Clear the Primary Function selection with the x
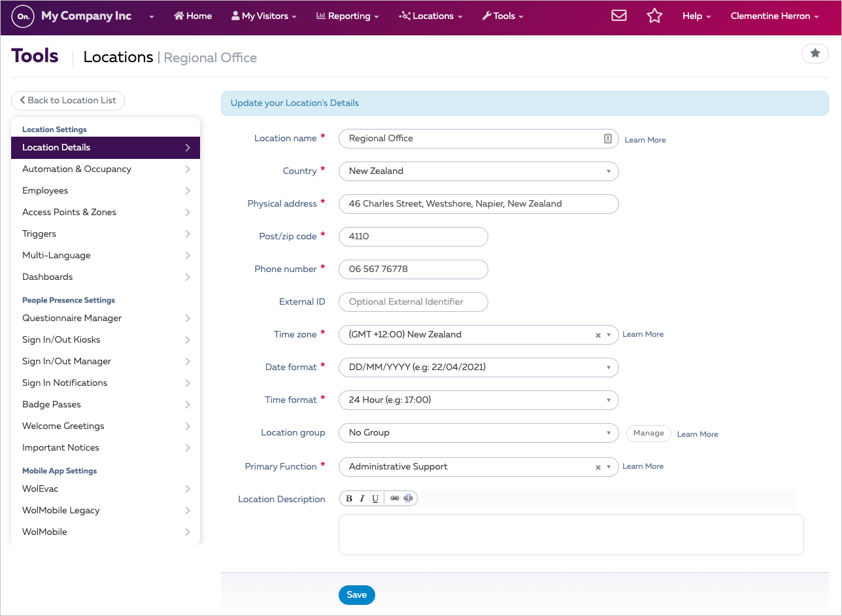 click(598, 467)
